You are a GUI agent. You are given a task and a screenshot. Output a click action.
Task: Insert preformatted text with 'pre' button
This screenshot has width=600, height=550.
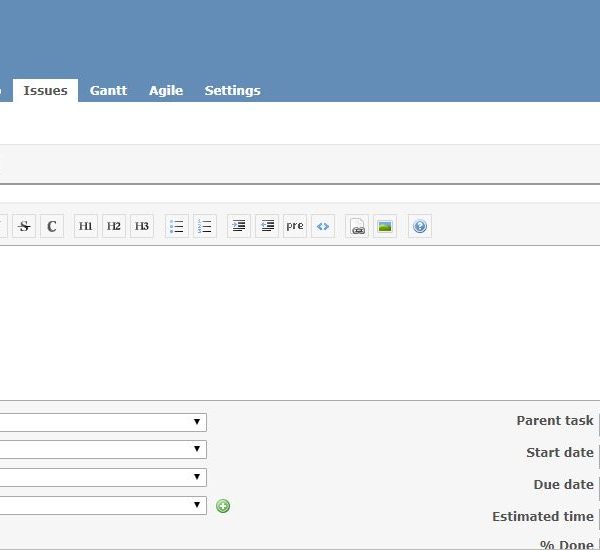pos(295,227)
